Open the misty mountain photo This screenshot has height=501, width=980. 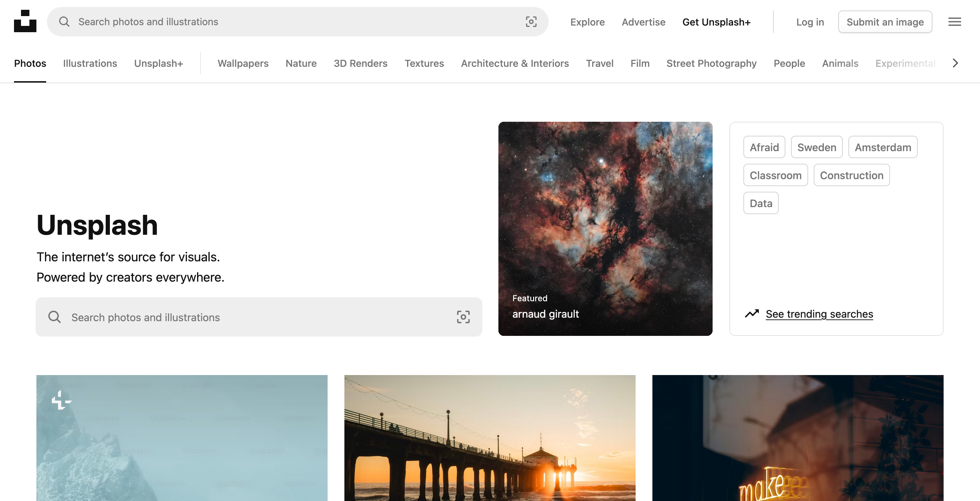click(x=182, y=438)
